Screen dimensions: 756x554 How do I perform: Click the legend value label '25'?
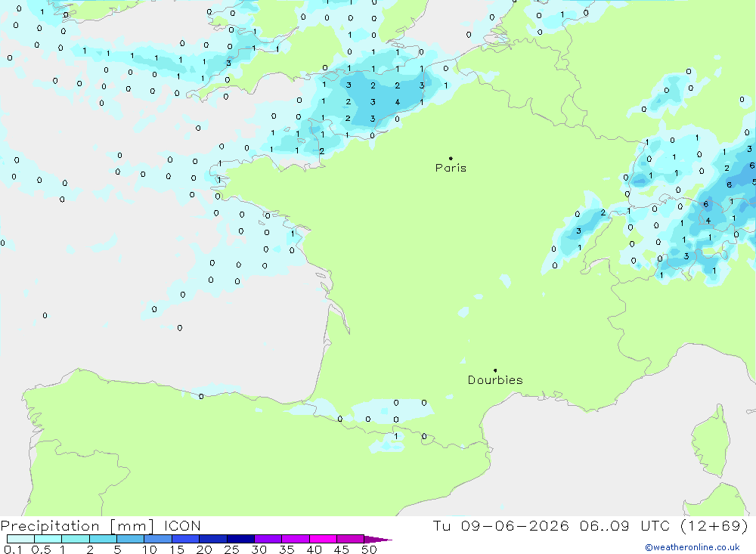pyautogui.click(x=231, y=549)
